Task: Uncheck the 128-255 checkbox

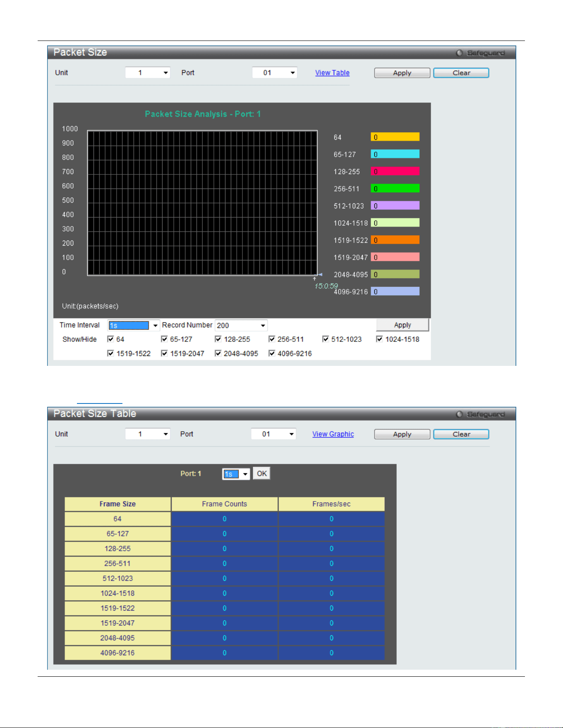Action: tap(218, 339)
